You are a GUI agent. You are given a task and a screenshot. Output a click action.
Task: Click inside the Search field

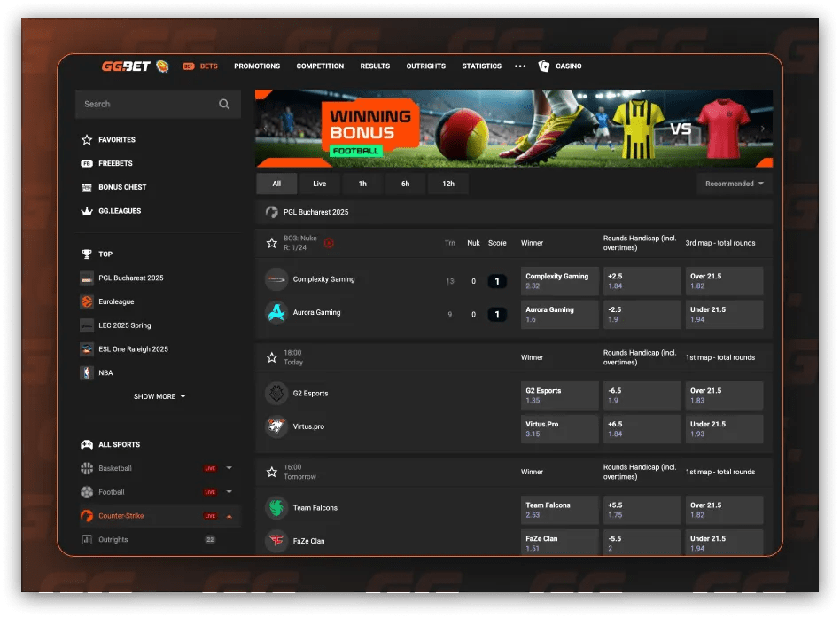158,104
